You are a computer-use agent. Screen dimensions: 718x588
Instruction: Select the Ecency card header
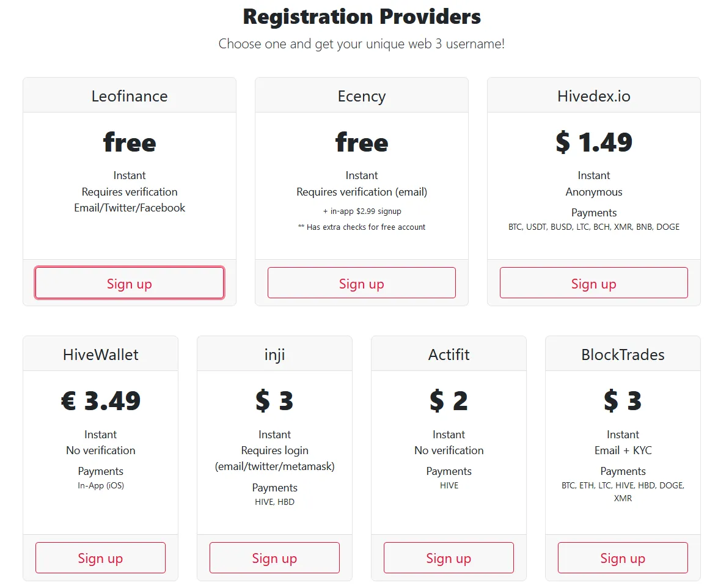coord(361,95)
